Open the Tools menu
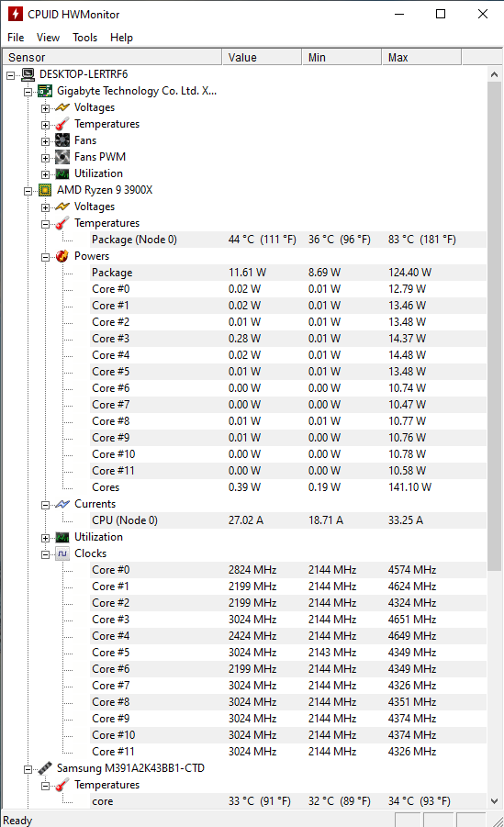This screenshot has width=504, height=827. 85,38
